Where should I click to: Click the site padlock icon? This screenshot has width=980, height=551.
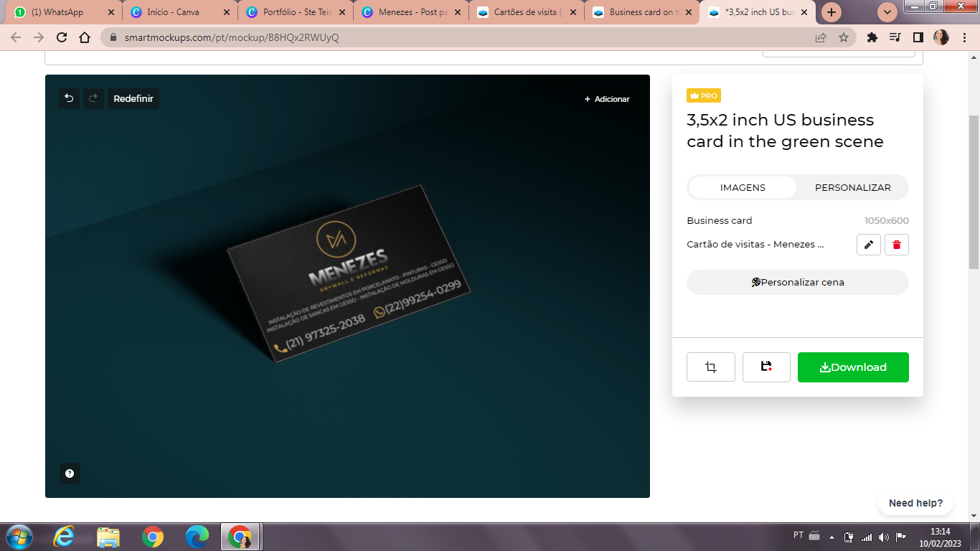[113, 37]
